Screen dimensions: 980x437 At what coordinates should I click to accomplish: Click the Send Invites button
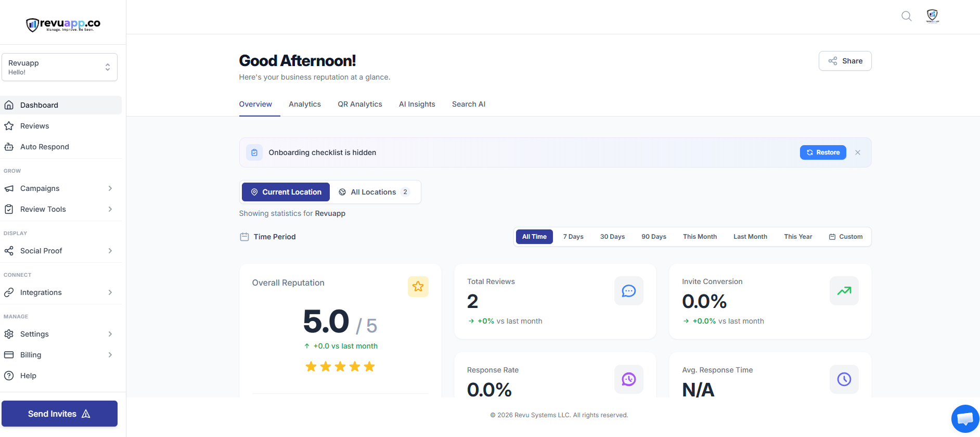pos(60,414)
